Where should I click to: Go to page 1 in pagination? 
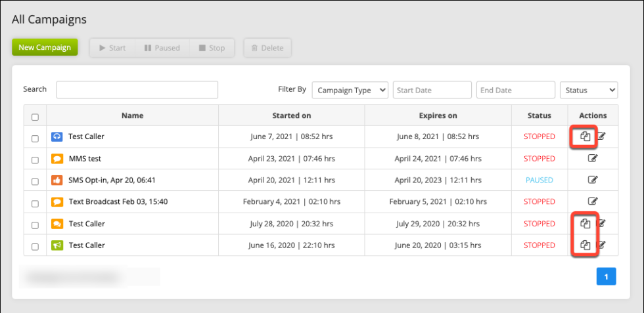click(x=606, y=277)
